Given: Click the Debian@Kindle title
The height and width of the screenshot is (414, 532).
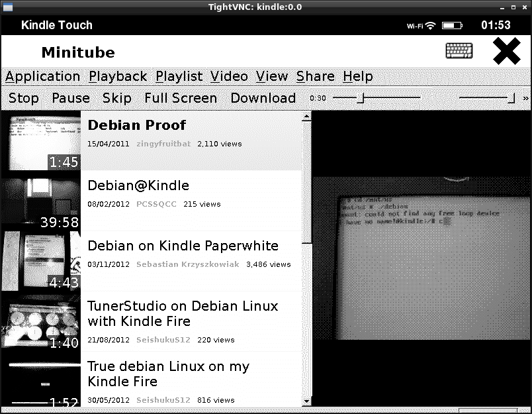Looking at the screenshot, I should pos(138,185).
